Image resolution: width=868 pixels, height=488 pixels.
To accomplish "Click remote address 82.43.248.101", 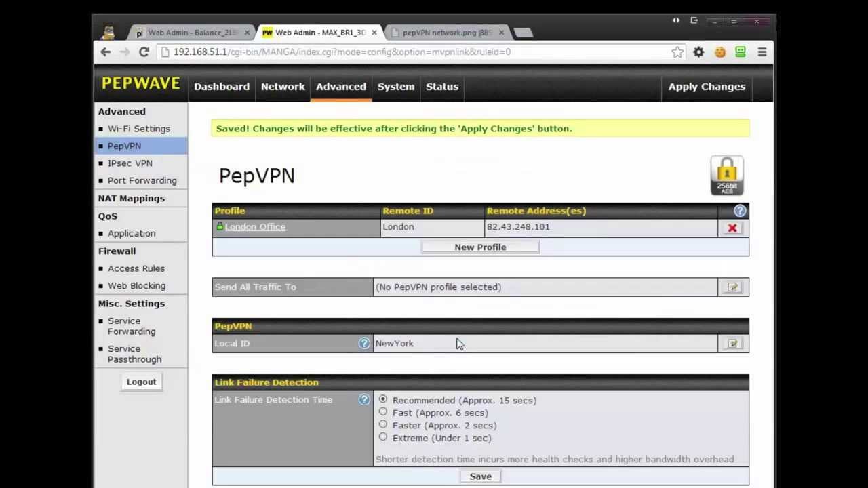I will tap(518, 227).
